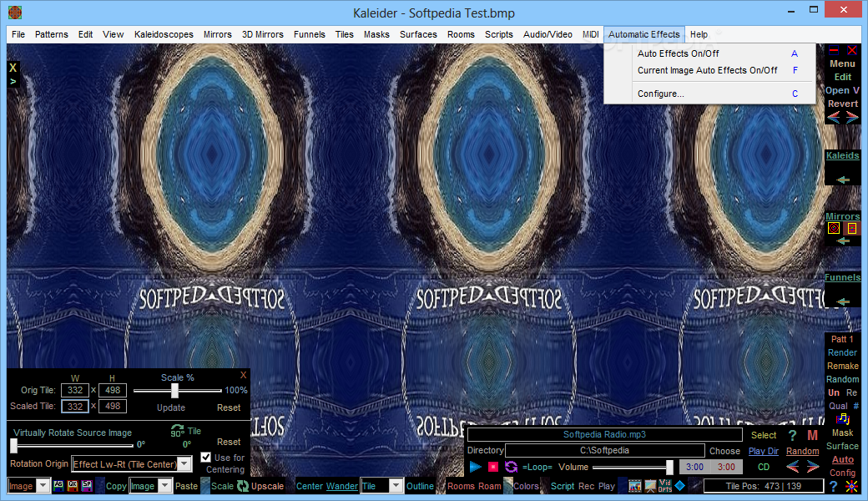Click the Kaleids link in side panel
This screenshot has width=868, height=501.
pyautogui.click(x=842, y=155)
